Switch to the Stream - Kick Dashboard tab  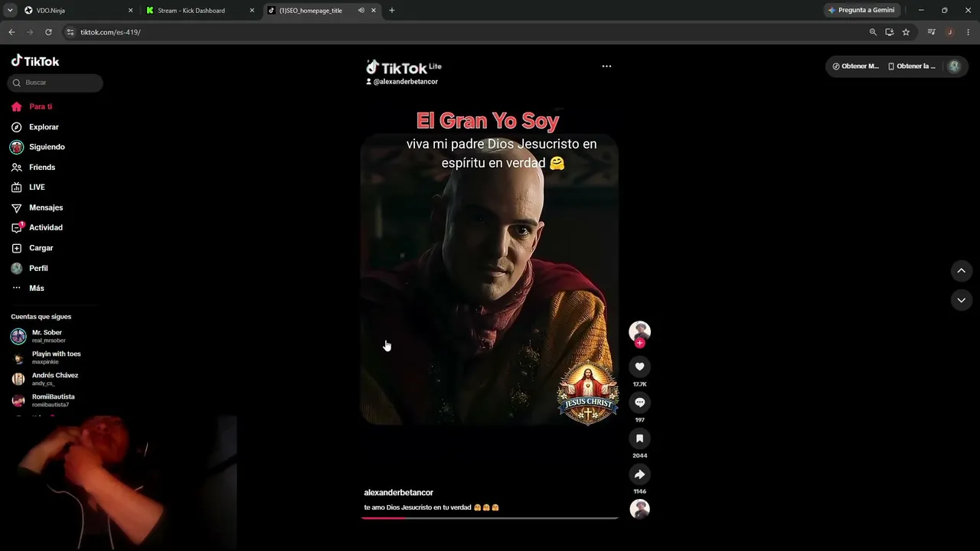[201, 11]
